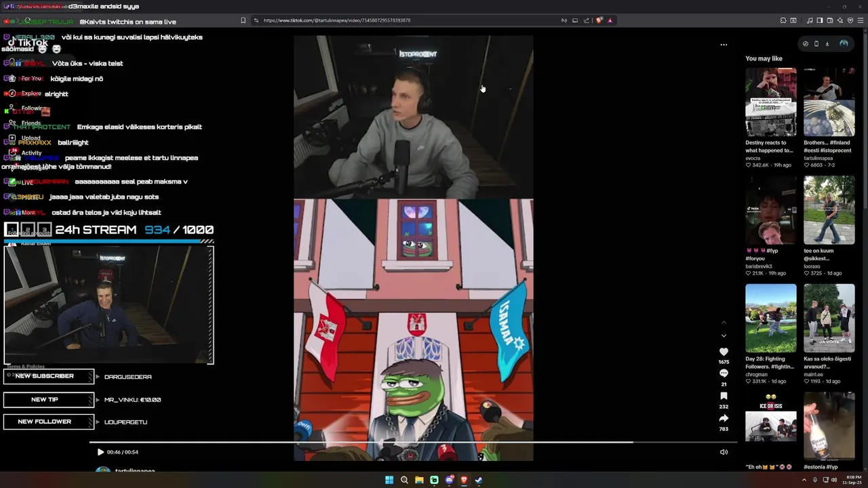The height and width of the screenshot is (488, 868).
Task: Click the browser share page icon
Action: 587,20
